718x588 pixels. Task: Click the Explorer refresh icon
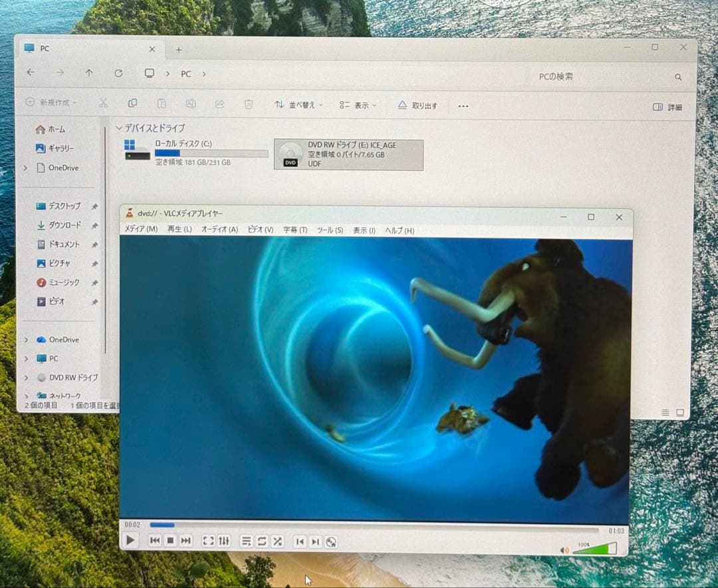click(118, 73)
